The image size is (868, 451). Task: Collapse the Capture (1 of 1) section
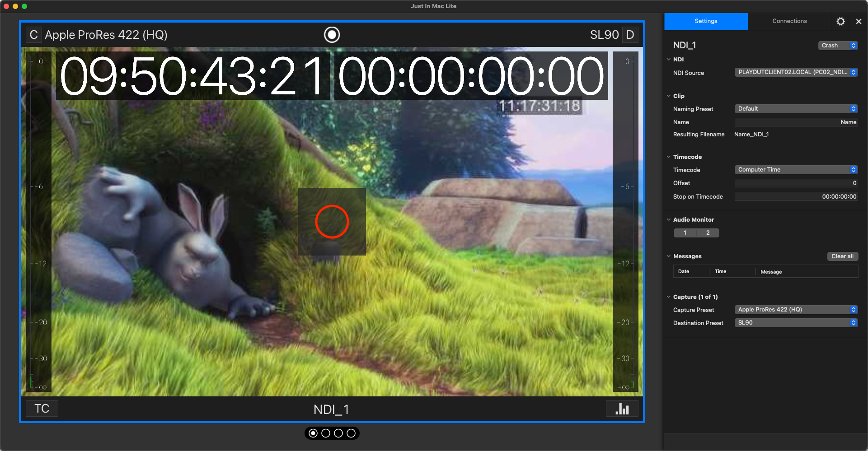[669, 297]
